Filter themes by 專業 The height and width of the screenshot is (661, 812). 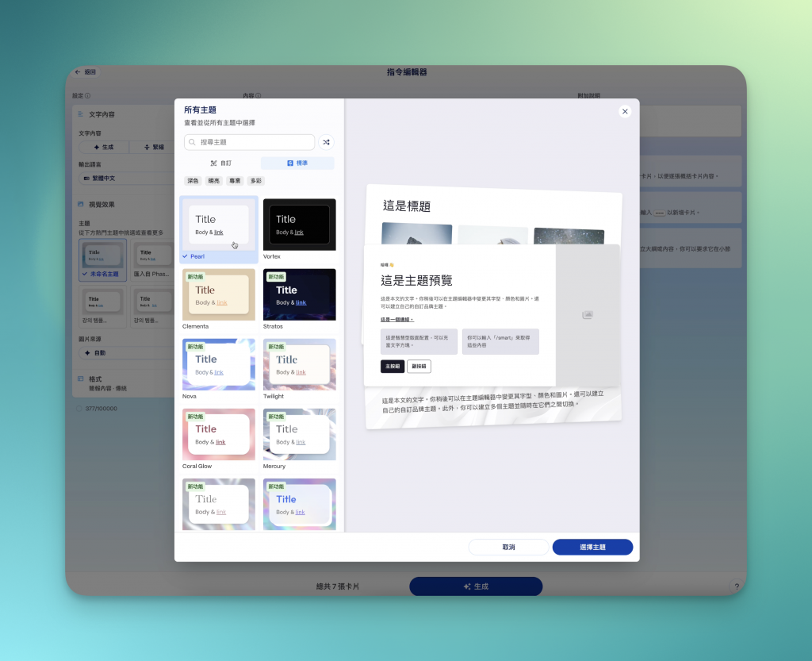(x=235, y=181)
